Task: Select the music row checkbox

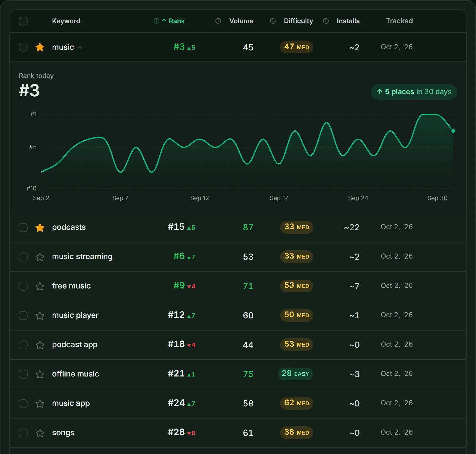Action: 23,47
